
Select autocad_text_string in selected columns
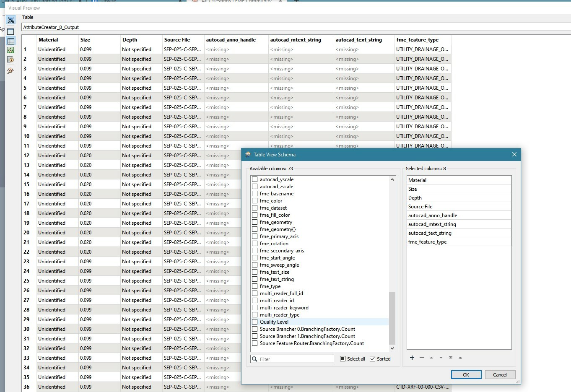[x=459, y=233]
